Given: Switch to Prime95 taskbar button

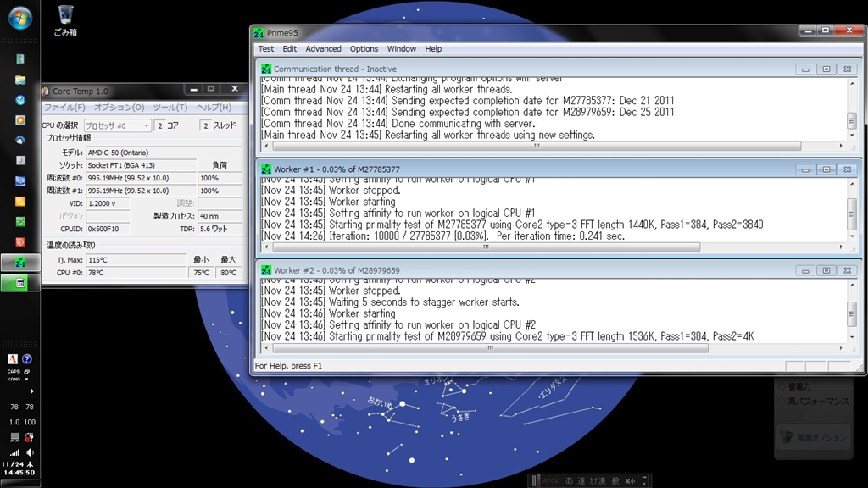Looking at the screenshot, I should tap(20, 263).
